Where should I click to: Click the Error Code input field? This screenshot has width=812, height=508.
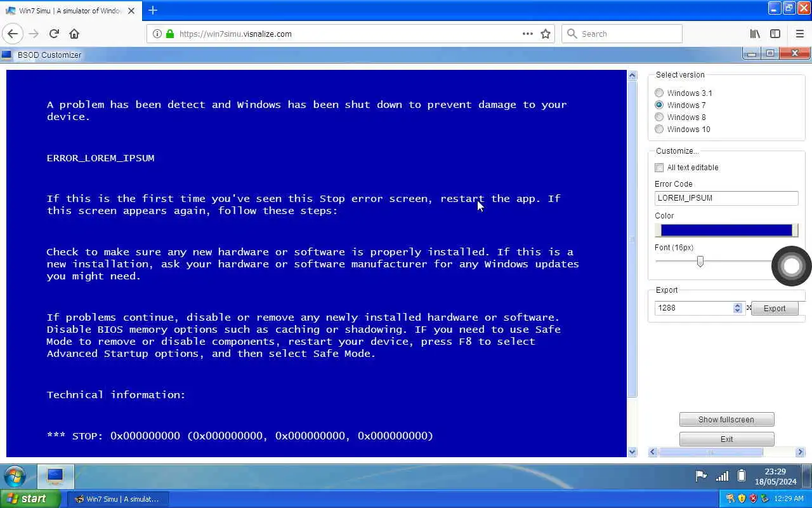[x=726, y=198]
